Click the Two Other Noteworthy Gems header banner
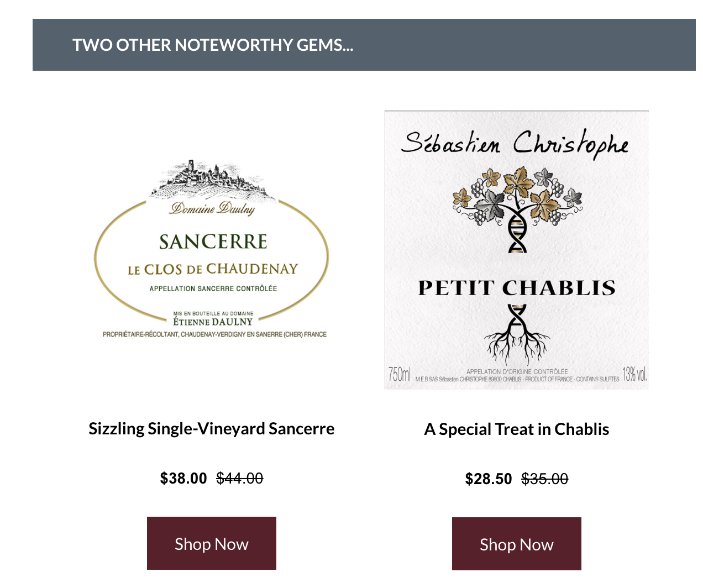The image size is (703, 588). [x=364, y=45]
